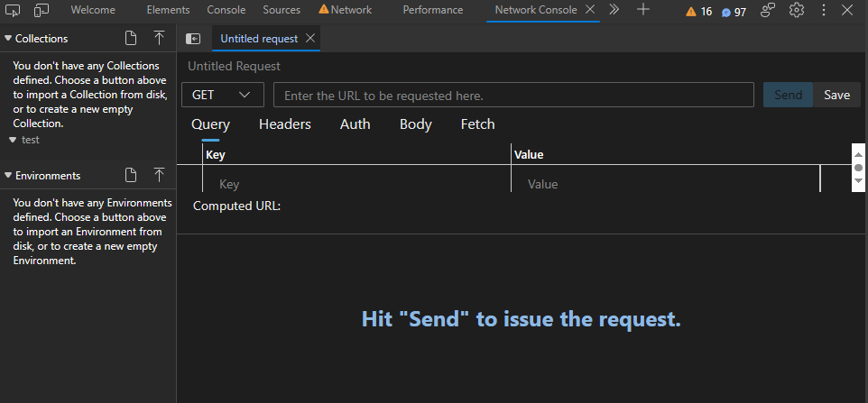Collapse the Collections section
868x403 pixels.
pyautogui.click(x=8, y=39)
